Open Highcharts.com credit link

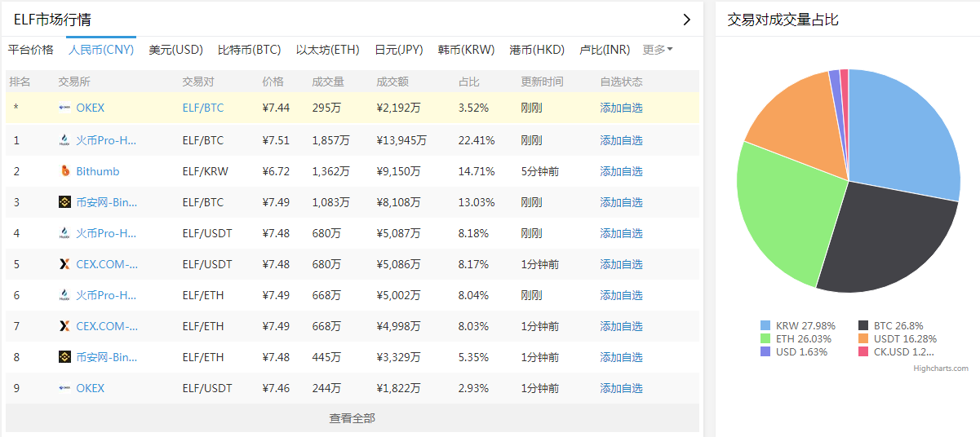point(940,369)
